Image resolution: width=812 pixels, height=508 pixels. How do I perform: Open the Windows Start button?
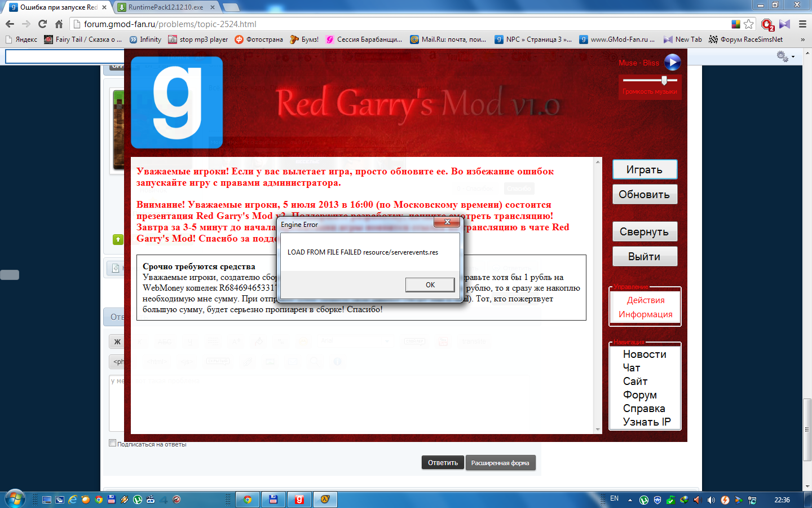(15, 500)
